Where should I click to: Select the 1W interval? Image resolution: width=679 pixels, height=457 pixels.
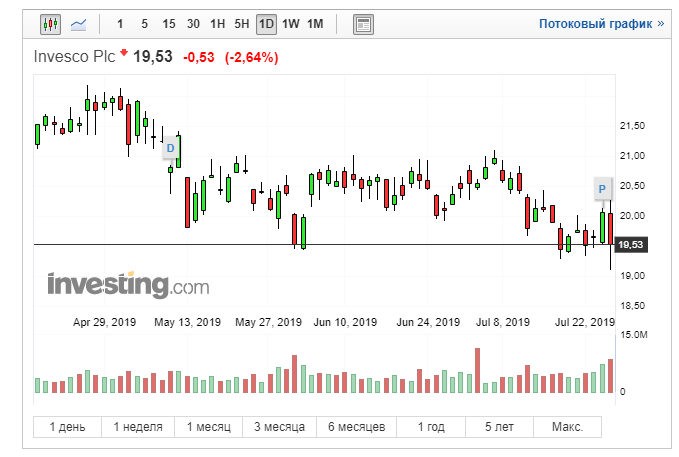(291, 24)
